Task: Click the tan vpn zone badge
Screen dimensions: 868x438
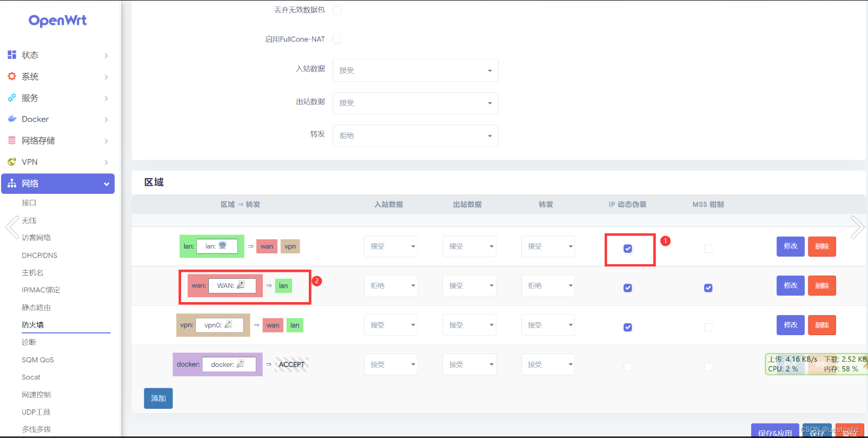Action: (213, 325)
